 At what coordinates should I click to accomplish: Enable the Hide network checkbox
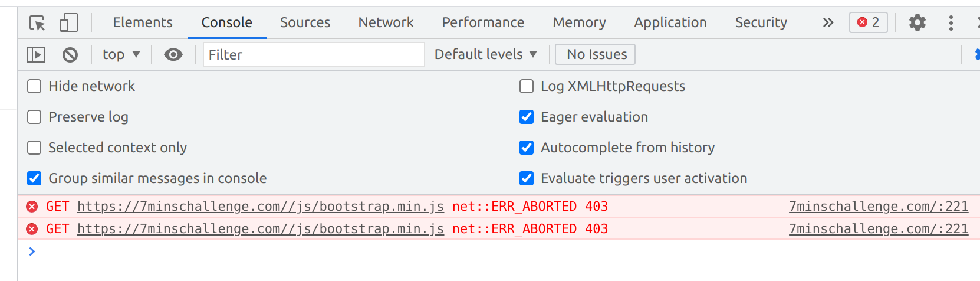[35, 86]
